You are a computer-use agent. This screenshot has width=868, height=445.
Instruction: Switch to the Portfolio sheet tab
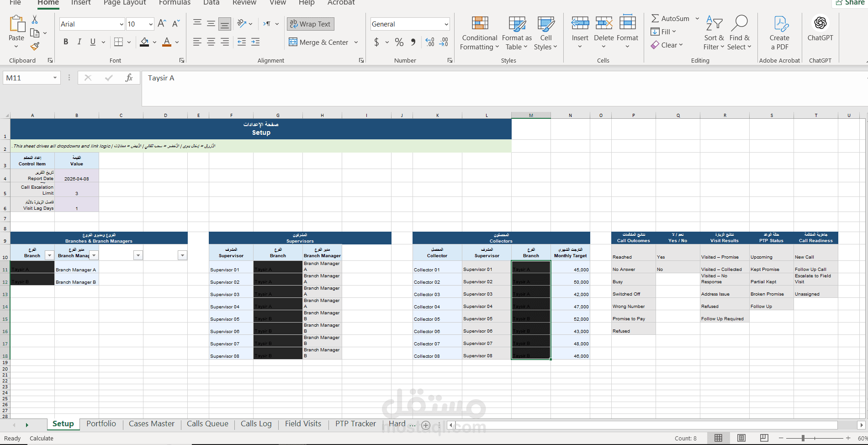(x=101, y=424)
